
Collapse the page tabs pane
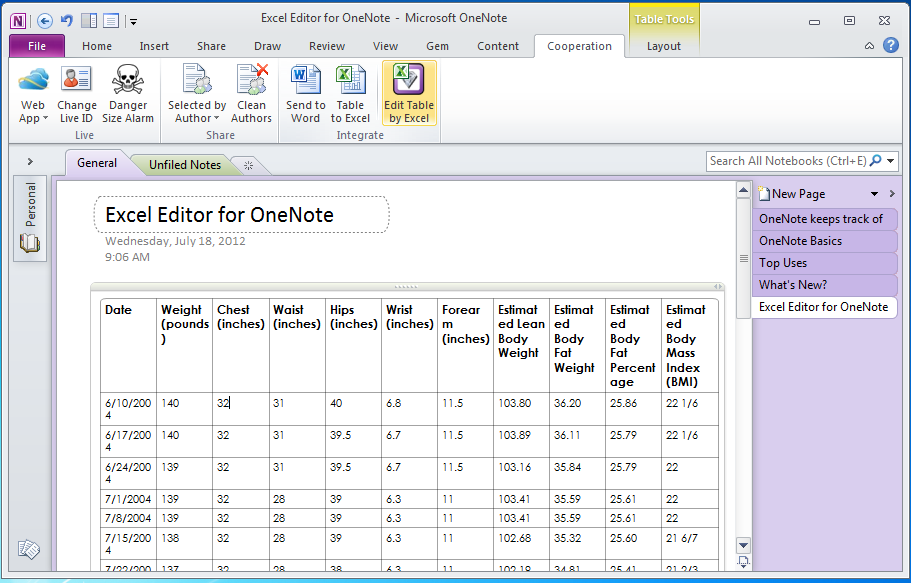pos(892,194)
